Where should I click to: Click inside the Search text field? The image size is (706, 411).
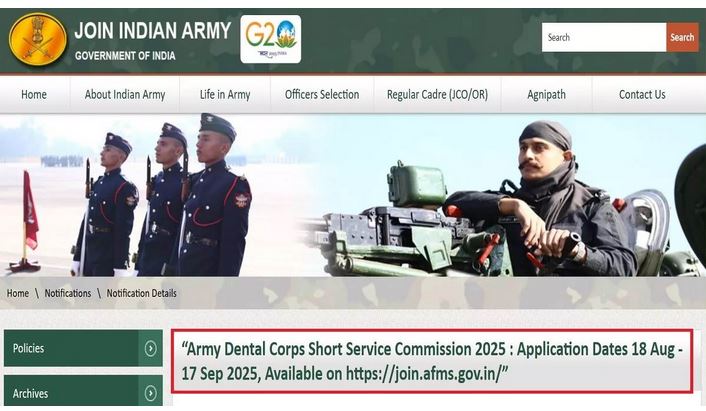pos(603,37)
